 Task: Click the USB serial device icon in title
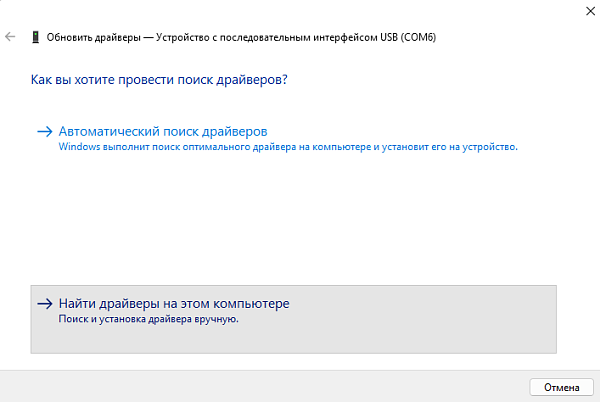[x=36, y=37]
